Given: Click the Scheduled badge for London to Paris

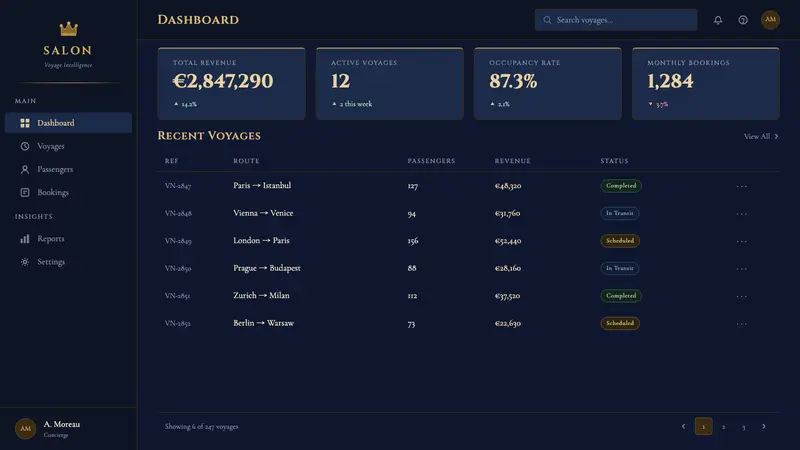Looking at the screenshot, I should [x=620, y=241].
